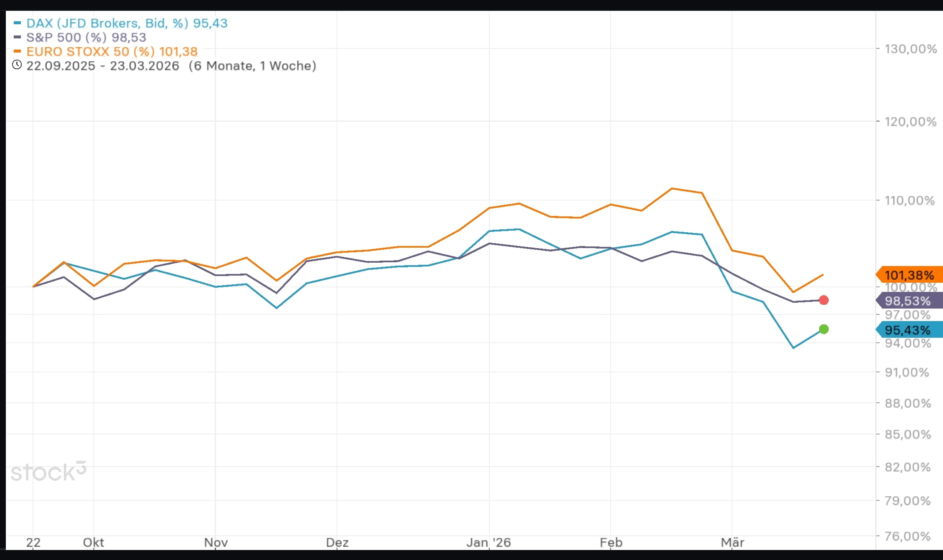Viewport: 943px width, 560px height.
Task: Click the orange EURO STOXX legend marker
Action: coord(17,51)
